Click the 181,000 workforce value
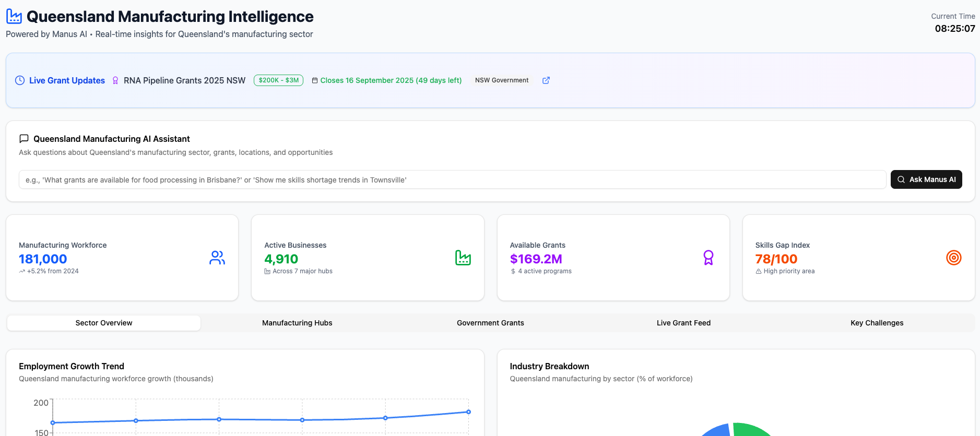Screen dimensions: 980x436 [x=43, y=259]
